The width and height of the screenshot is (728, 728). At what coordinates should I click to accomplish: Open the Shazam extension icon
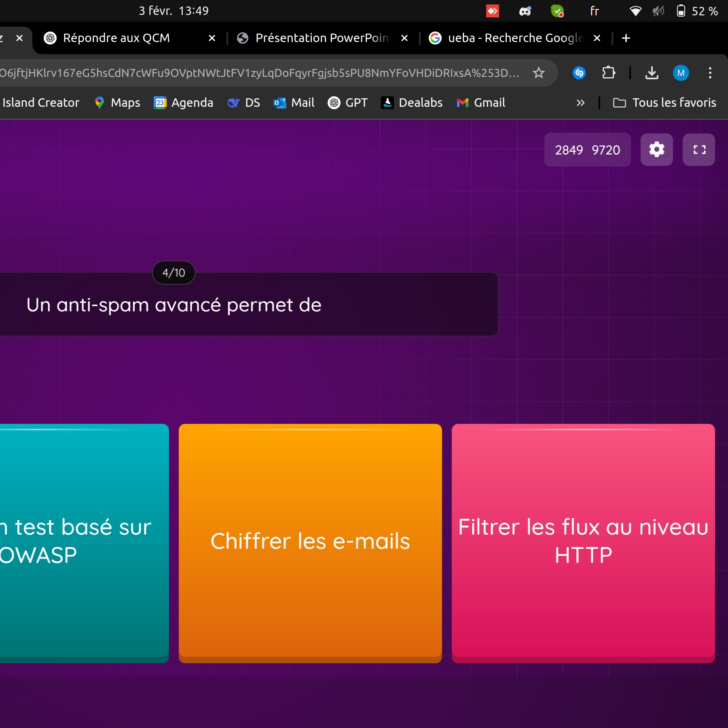(x=579, y=73)
